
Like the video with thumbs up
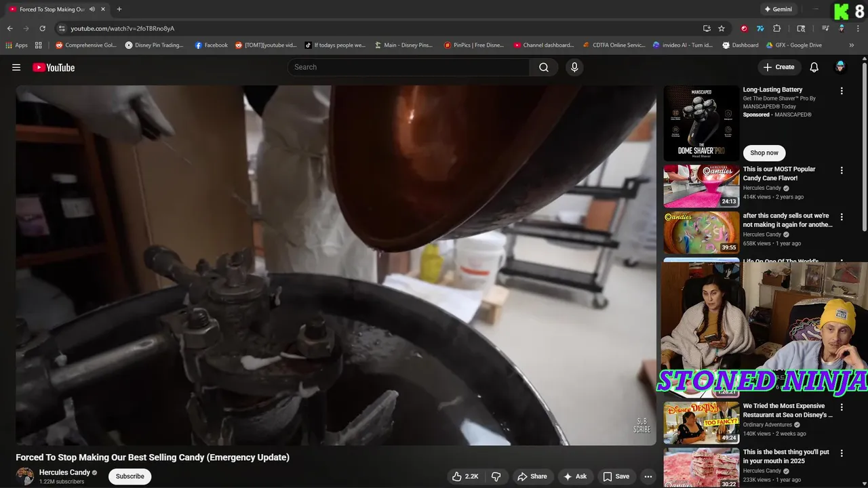466,476
